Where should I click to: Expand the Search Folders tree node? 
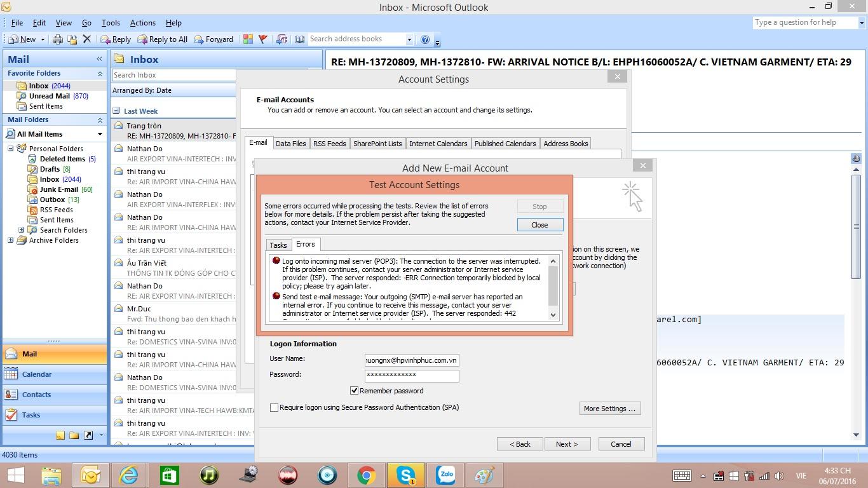pos(21,230)
